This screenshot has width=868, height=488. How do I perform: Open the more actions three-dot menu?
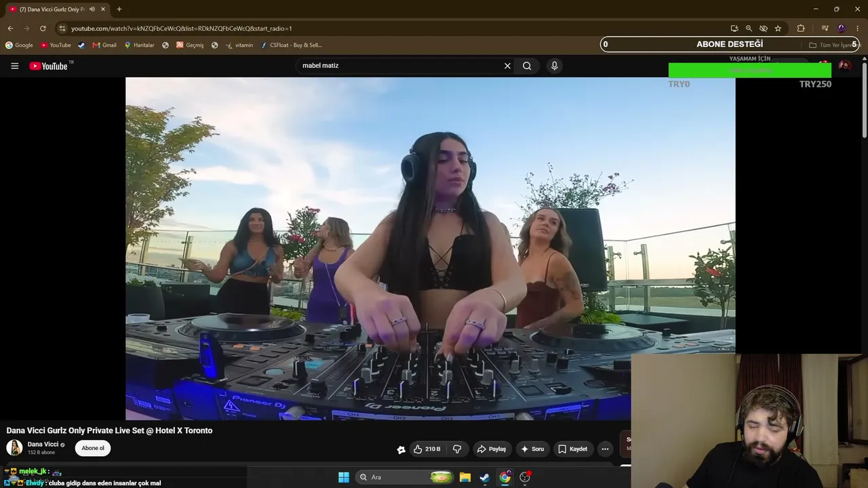(605, 449)
